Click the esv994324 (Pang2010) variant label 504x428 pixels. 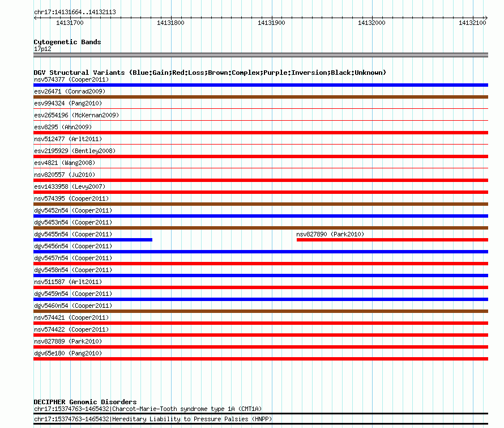click(x=68, y=103)
